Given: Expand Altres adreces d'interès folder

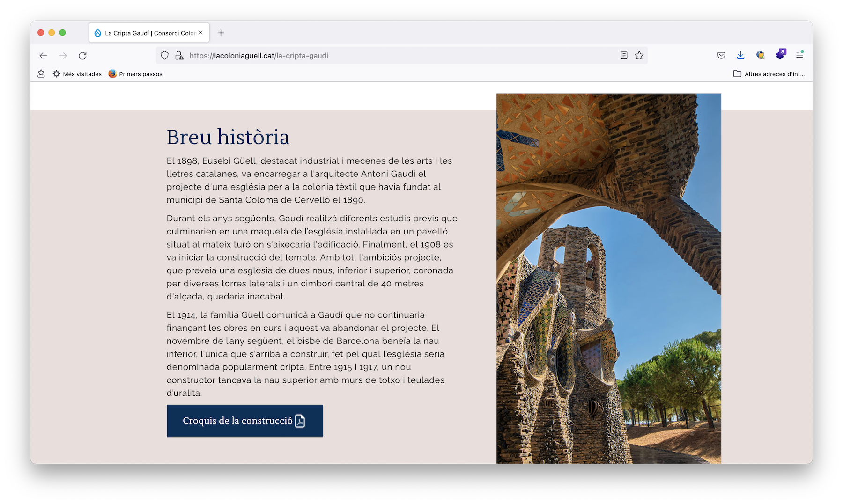Looking at the screenshot, I should (x=769, y=74).
